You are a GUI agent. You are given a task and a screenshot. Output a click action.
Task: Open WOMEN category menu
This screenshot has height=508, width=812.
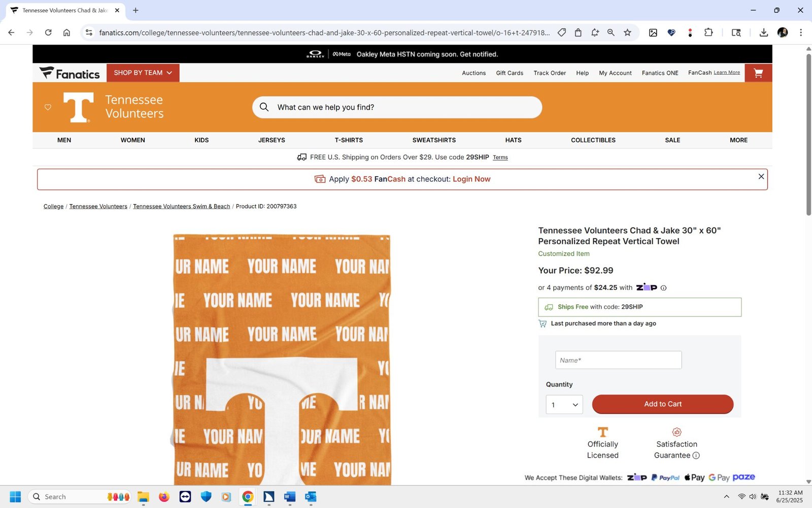133,140
